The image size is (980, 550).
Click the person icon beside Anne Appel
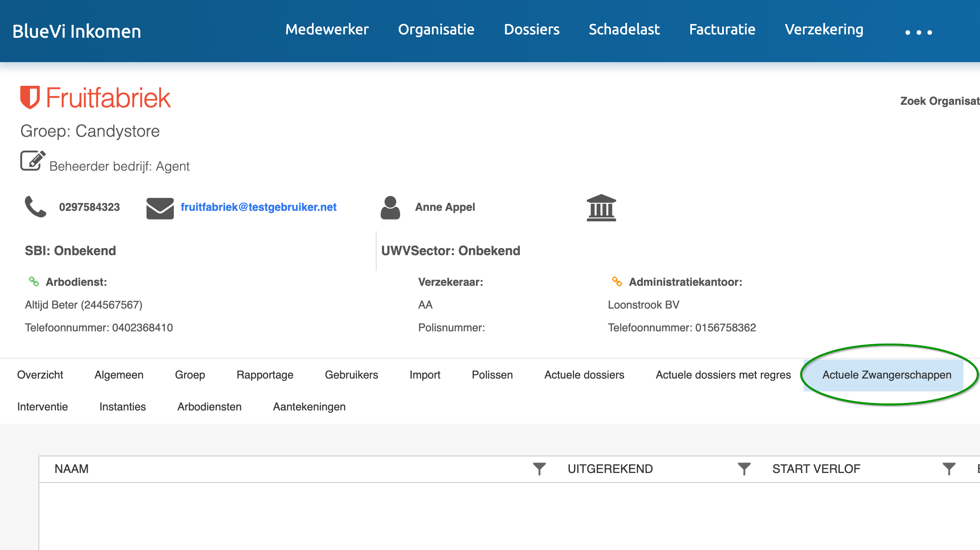tap(390, 207)
